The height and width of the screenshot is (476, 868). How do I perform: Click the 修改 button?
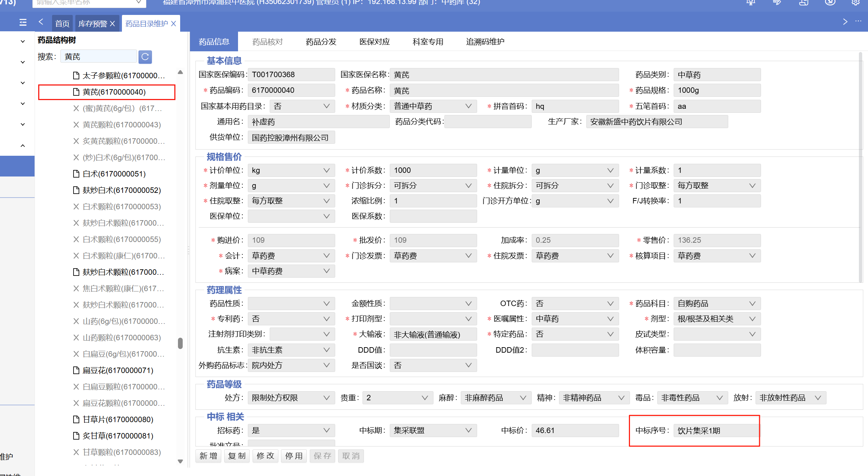(x=265, y=456)
